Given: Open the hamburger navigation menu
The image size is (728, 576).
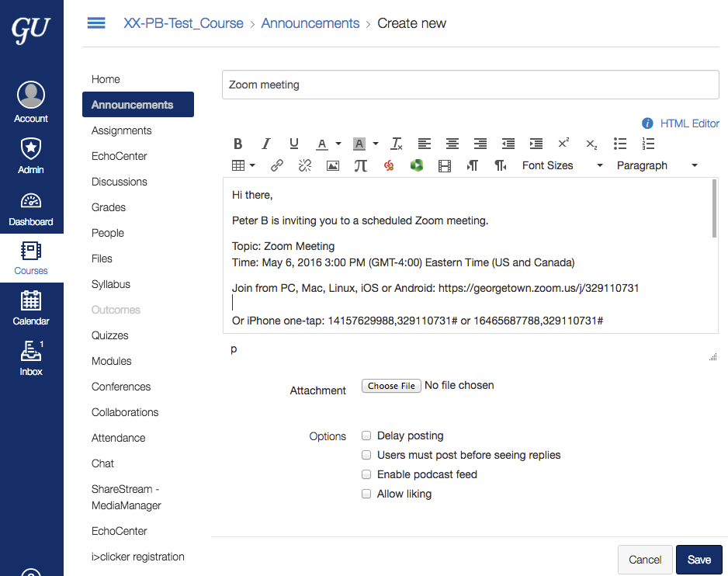Looking at the screenshot, I should [96, 23].
